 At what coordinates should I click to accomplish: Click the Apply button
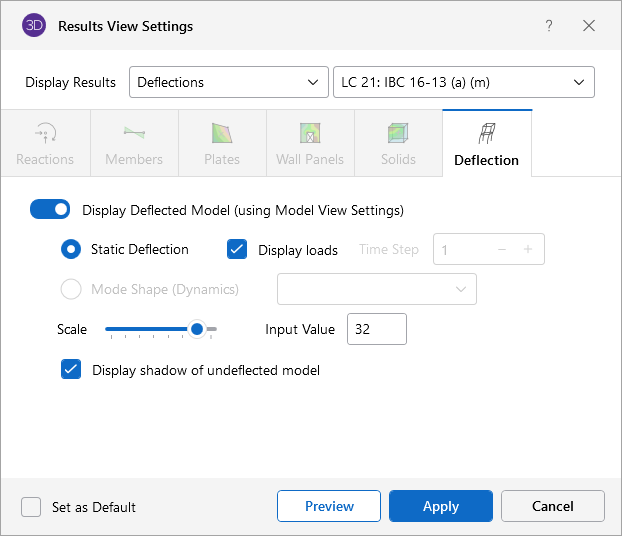pos(440,506)
